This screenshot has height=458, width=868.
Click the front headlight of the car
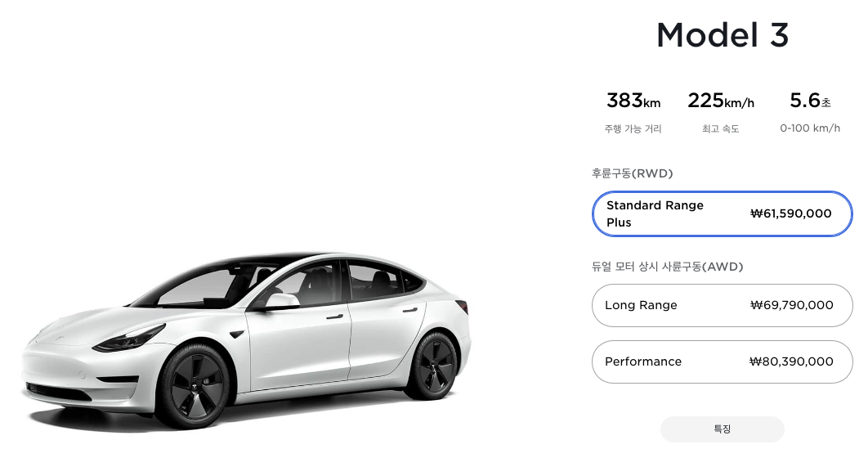click(128, 338)
